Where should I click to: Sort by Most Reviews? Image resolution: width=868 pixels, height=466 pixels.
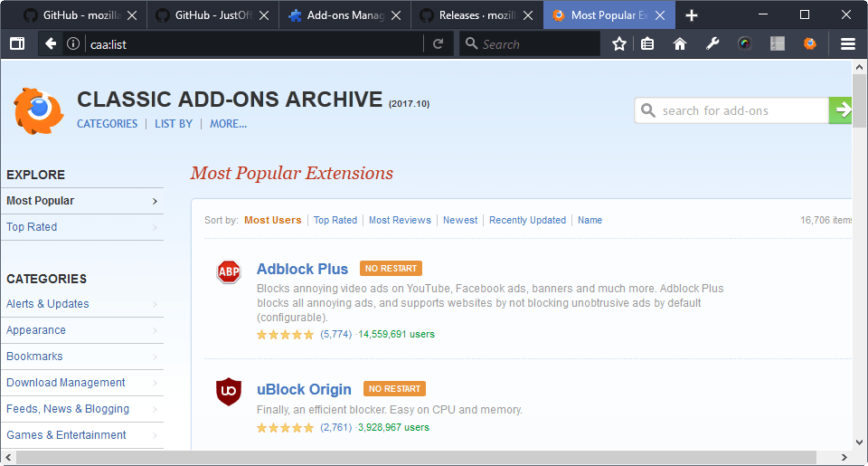coord(400,220)
